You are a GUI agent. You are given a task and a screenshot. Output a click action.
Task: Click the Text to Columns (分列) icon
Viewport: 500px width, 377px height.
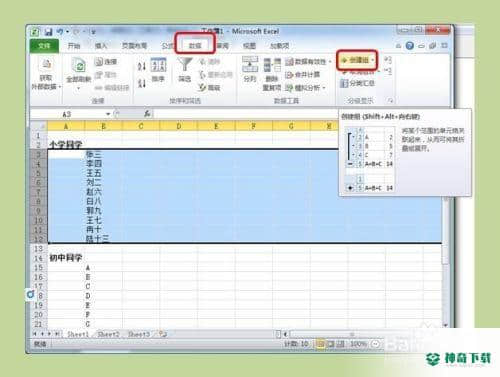pyautogui.click(x=250, y=64)
